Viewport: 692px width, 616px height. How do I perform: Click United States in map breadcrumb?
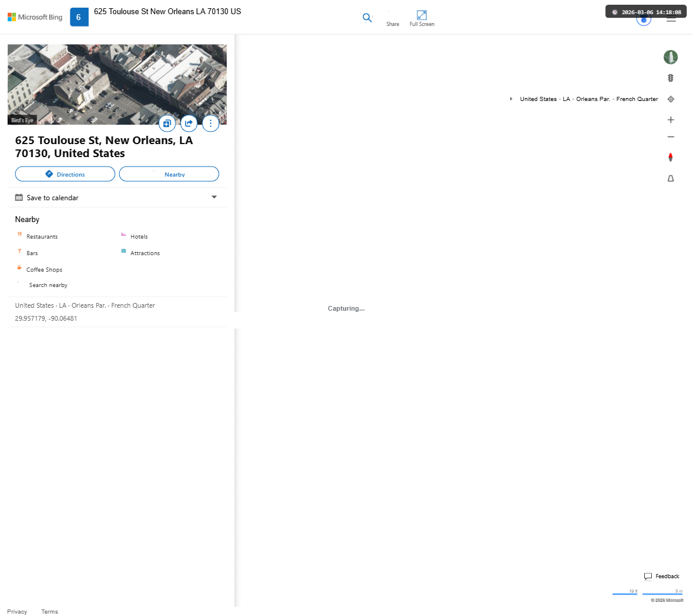[538, 99]
